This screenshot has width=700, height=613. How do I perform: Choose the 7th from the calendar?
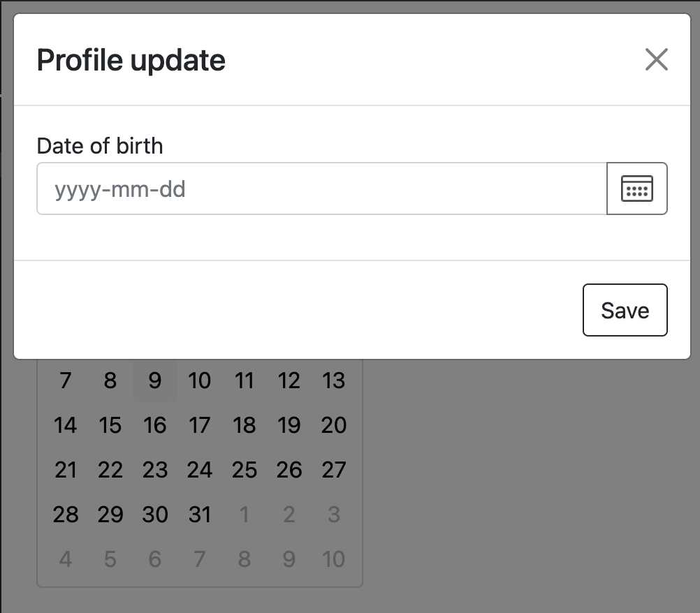tap(65, 381)
